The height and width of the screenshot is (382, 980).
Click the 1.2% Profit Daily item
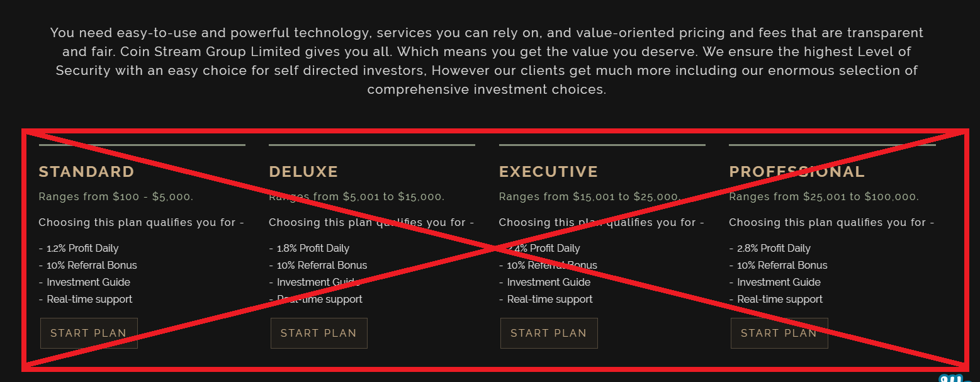[79, 249]
